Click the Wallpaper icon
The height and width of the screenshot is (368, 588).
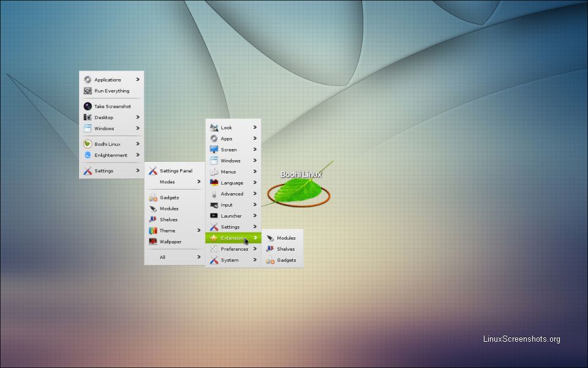(x=153, y=242)
